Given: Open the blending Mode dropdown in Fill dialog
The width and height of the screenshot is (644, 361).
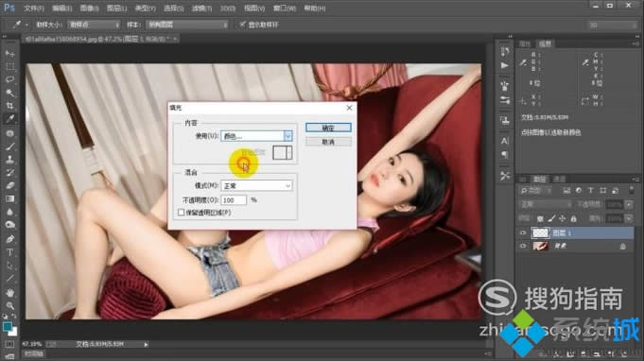Looking at the screenshot, I should point(256,186).
